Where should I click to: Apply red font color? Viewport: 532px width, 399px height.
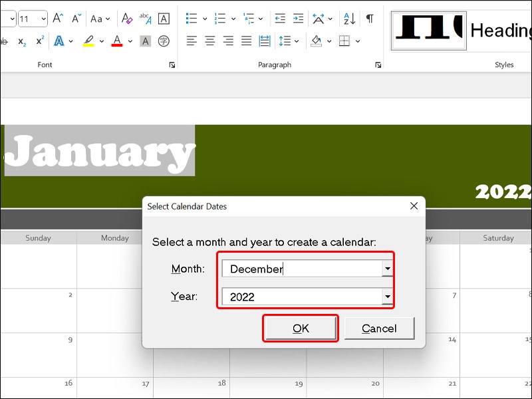pyautogui.click(x=117, y=41)
